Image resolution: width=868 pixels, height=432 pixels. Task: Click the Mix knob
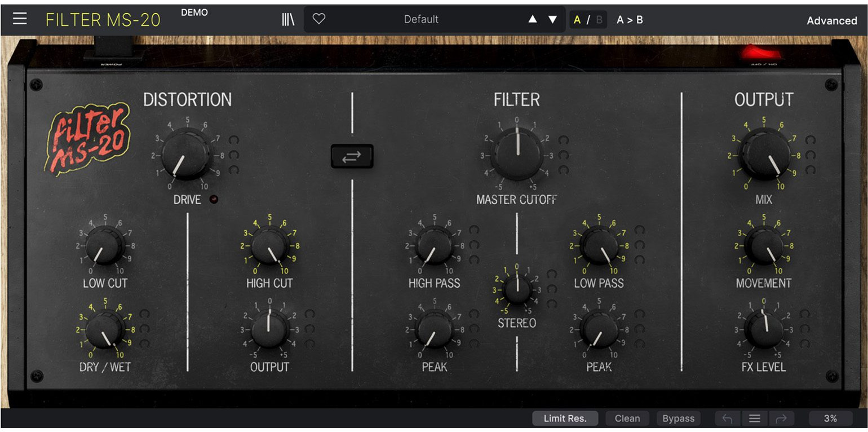(x=764, y=154)
